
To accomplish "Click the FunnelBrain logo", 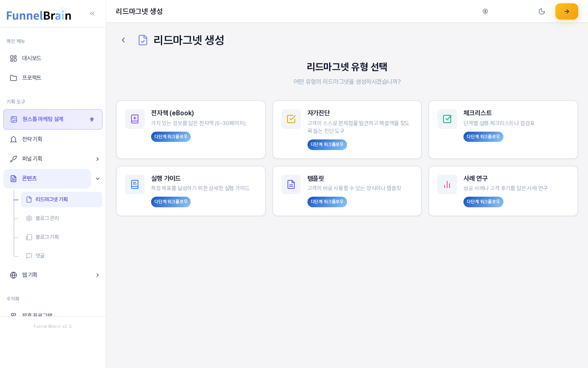I will coord(39,14).
